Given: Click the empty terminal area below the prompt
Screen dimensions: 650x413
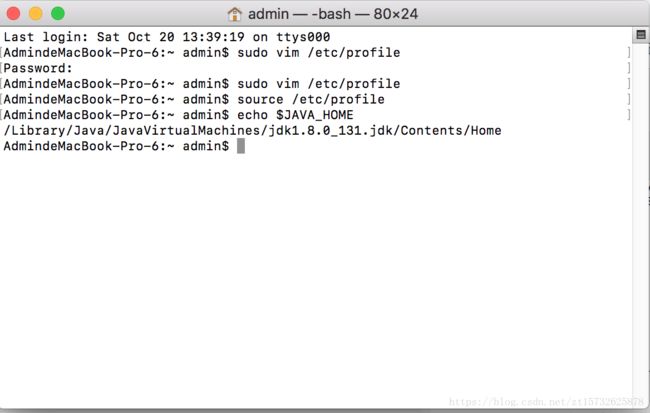Looking at the screenshot, I should (x=315, y=274).
